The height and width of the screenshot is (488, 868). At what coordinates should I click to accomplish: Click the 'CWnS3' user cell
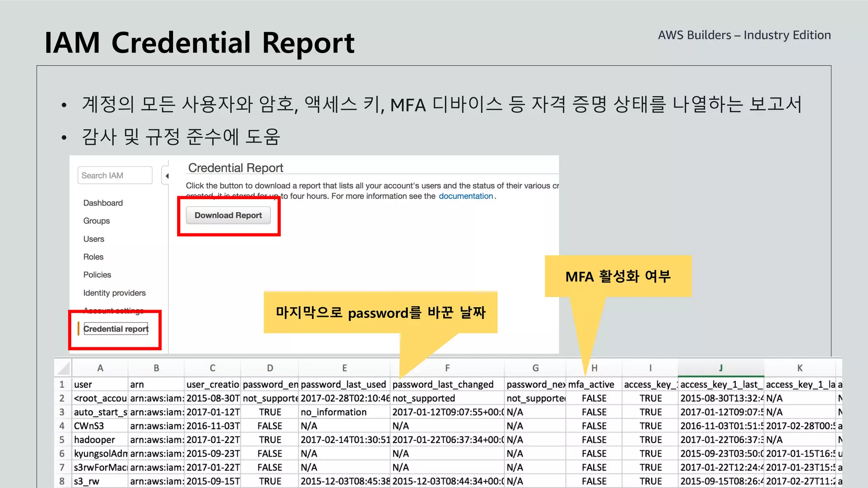pos(100,426)
